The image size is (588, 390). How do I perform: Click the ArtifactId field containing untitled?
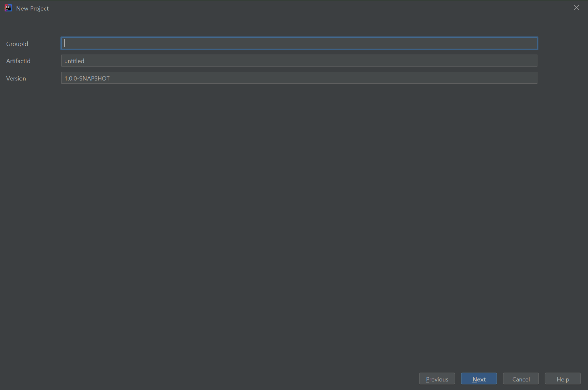[x=299, y=61]
